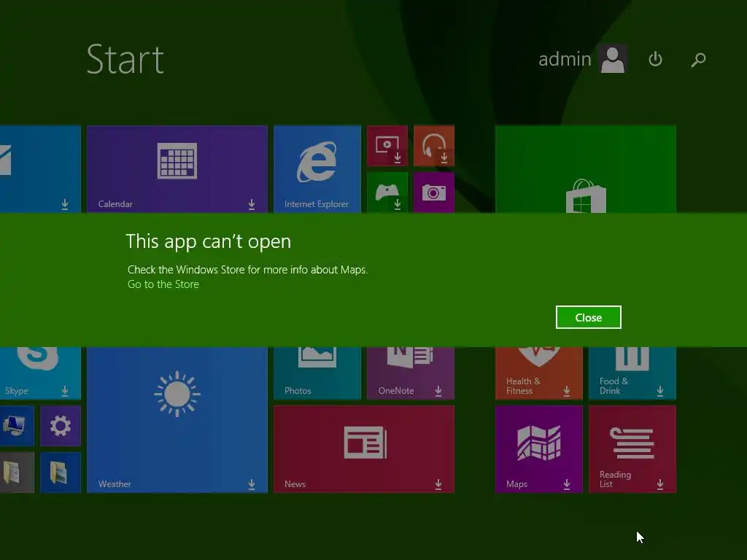The height and width of the screenshot is (560, 747).
Task: Open the search magnifier icon
Action: pyautogui.click(x=698, y=60)
